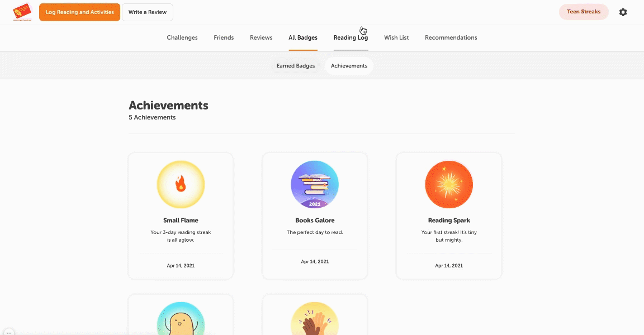644x335 pixels.
Task: Click the Small Flame title text
Action: (x=181, y=220)
